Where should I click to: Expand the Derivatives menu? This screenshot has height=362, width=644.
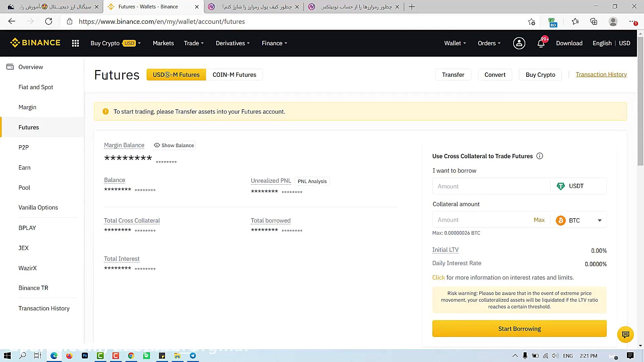click(x=233, y=43)
